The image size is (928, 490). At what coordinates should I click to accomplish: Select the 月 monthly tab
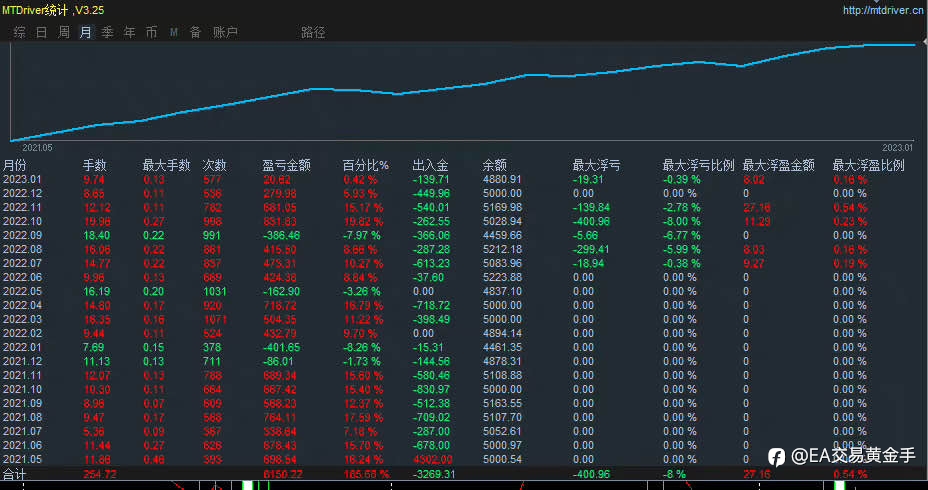coord(85,33)
